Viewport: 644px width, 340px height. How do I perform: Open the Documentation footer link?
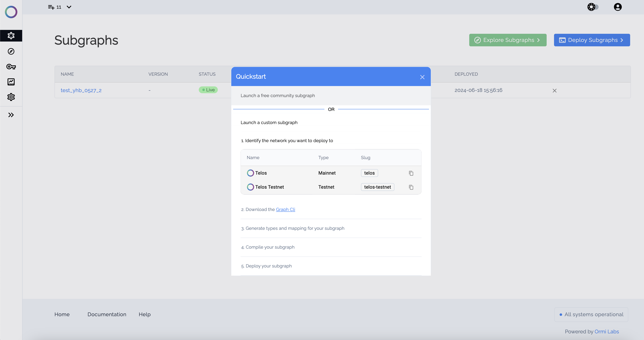point(107,314)
